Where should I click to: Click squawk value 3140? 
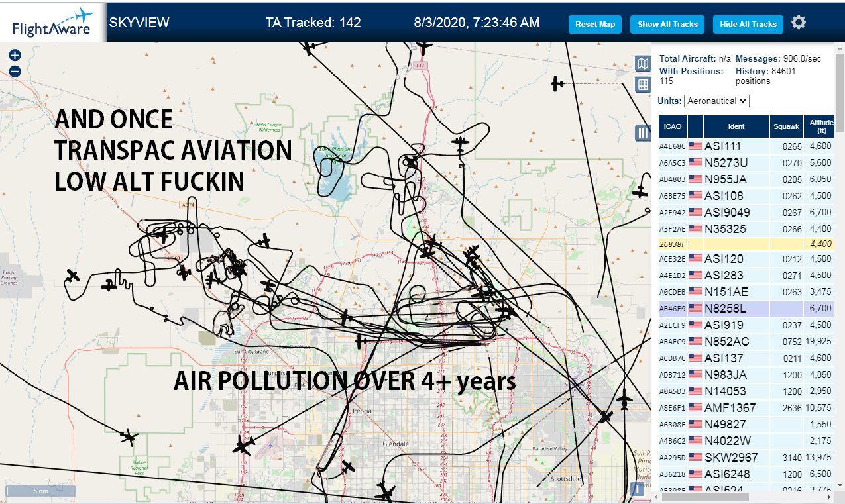792,458
